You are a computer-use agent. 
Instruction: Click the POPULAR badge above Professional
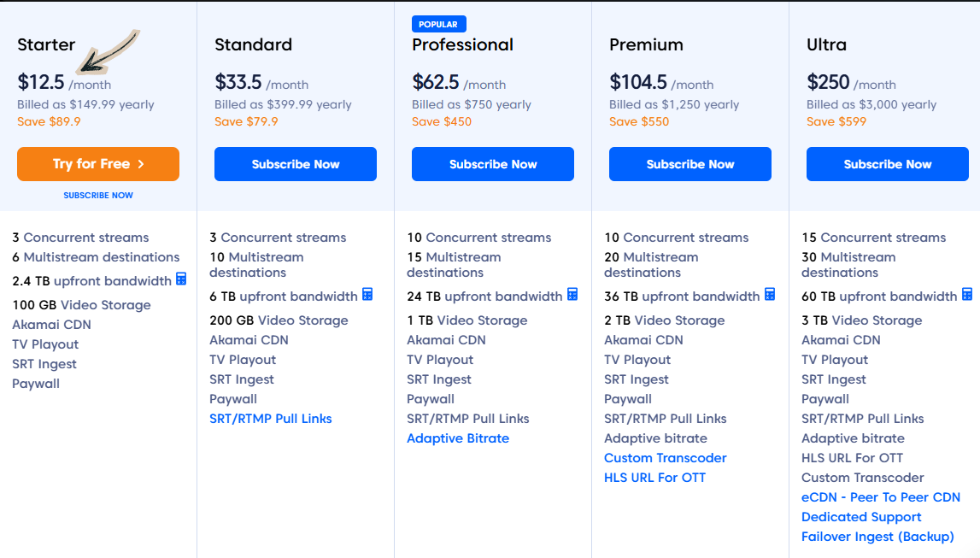pyautogui.click(x=438, y=23)
